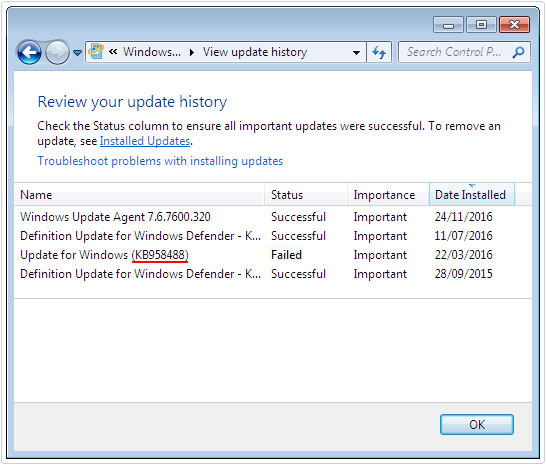Screen dimensions: 546x465
Task: Open the recent pages dropdown arrow
Action: tap(77, 53)
